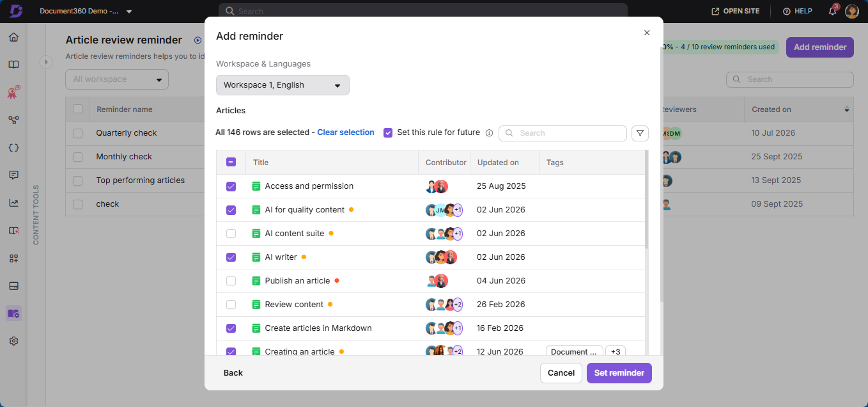Click the Reviewers column header
The image size is (868, 407).
tap(679, 109)
